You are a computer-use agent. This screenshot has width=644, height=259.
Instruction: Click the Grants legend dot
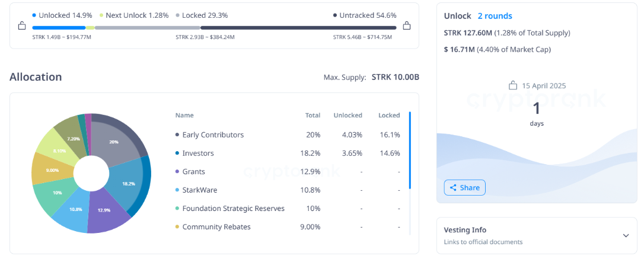pos(177,172)
